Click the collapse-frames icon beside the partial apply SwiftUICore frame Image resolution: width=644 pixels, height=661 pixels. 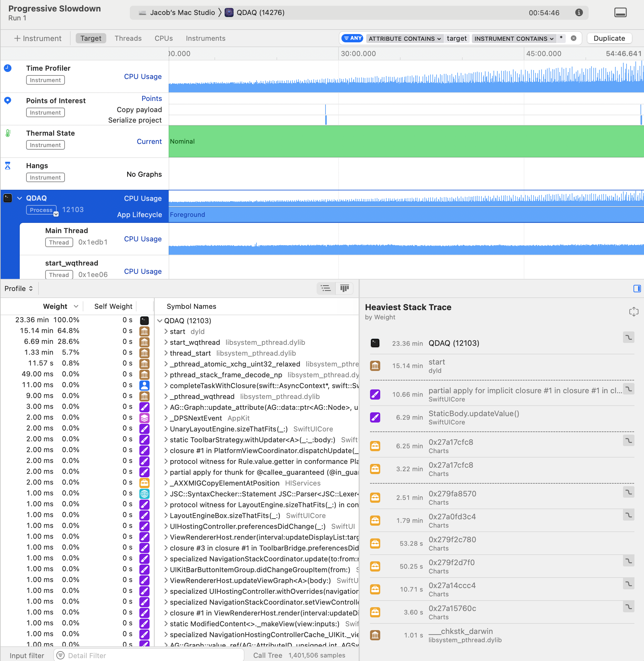point(628,389)
